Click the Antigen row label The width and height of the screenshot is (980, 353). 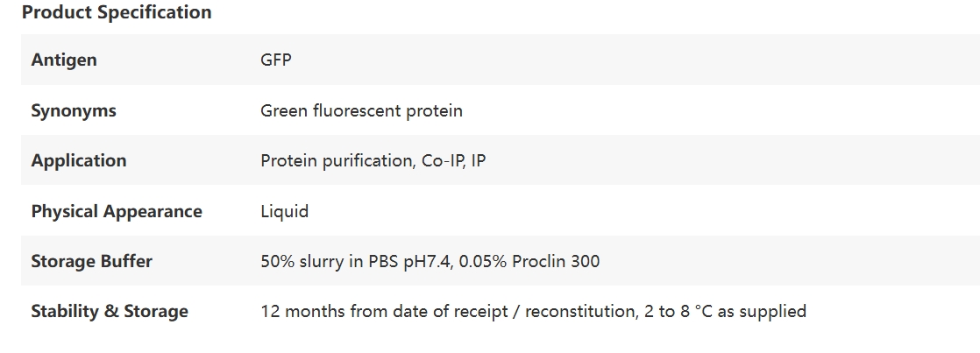click(x=64, y=60)
